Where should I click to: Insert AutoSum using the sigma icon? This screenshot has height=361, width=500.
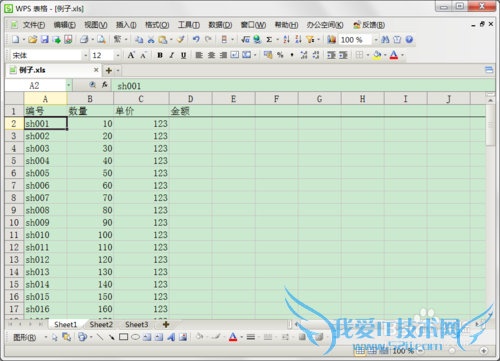coord(269,39)
